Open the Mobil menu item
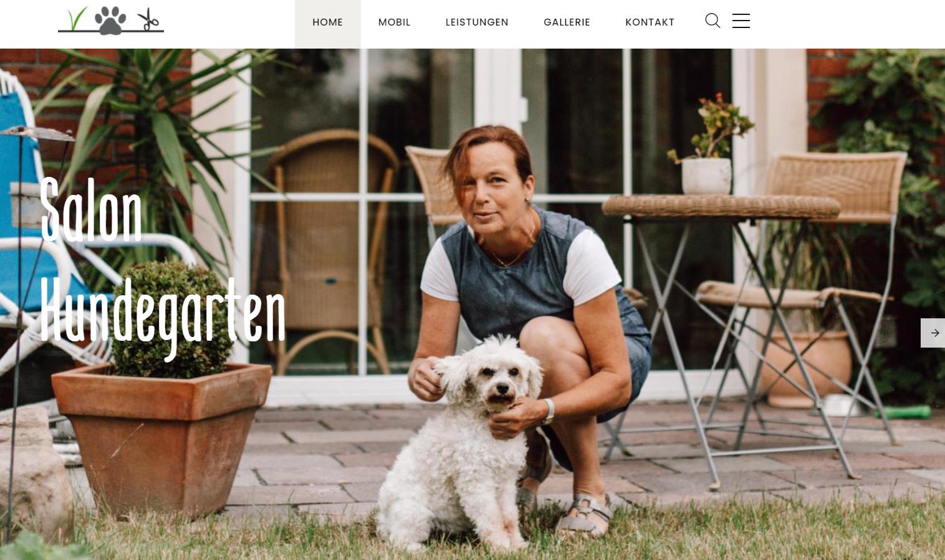945x560 pixels. [x=395, y=22]
